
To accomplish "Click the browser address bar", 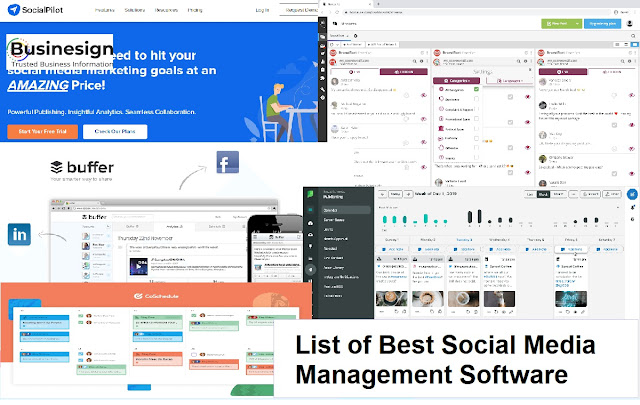I will point(476,12).
